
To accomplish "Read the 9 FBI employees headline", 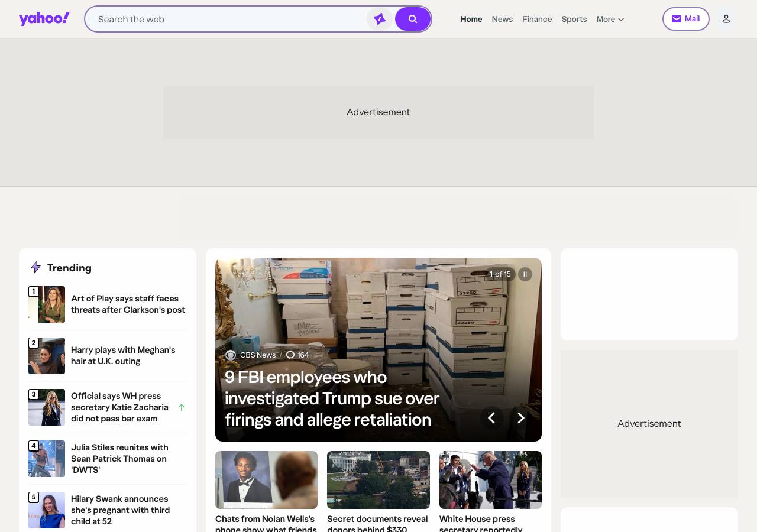I will click(332, 398).
